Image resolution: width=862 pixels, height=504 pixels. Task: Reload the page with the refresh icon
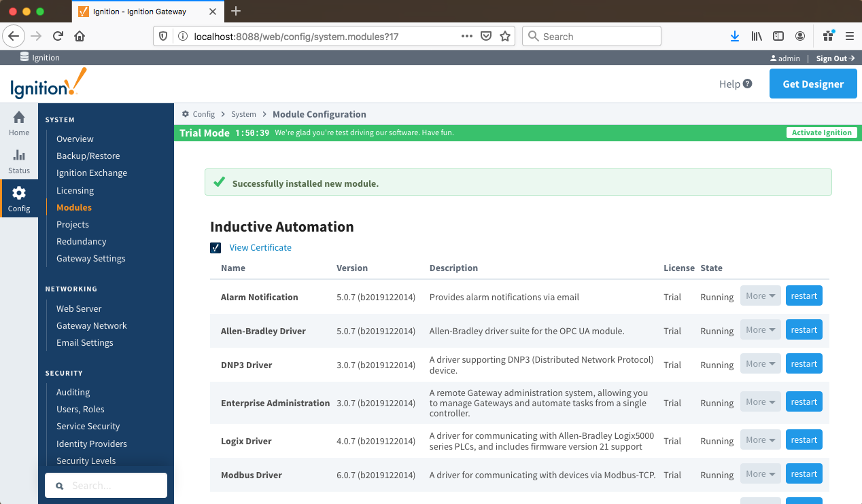point(58,36)
